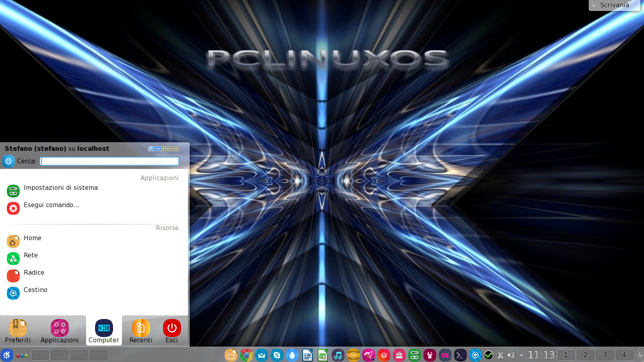This screenshot has width=644, height=362.
Task: Switch to the Recenti tab
Action: 141,331
